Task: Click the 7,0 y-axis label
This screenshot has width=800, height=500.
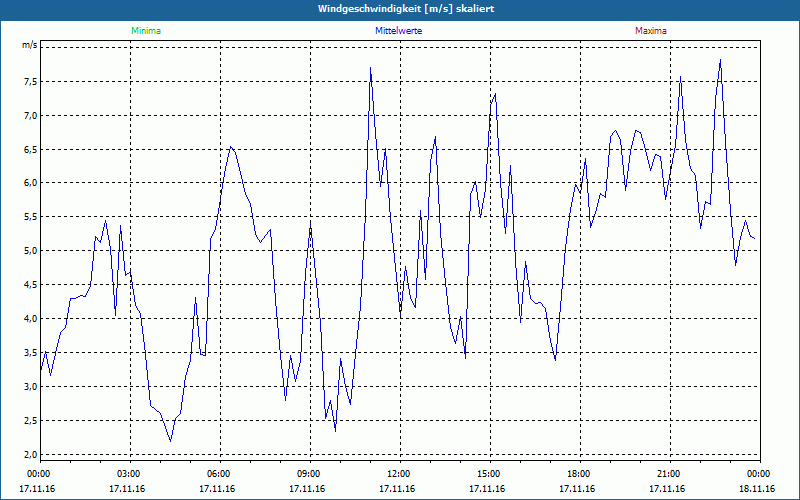Action: pyautogui.click(x=30, y=116)
